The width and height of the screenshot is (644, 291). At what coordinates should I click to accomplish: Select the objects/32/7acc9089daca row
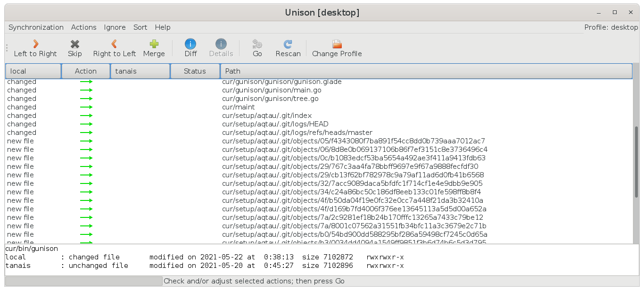319,183
